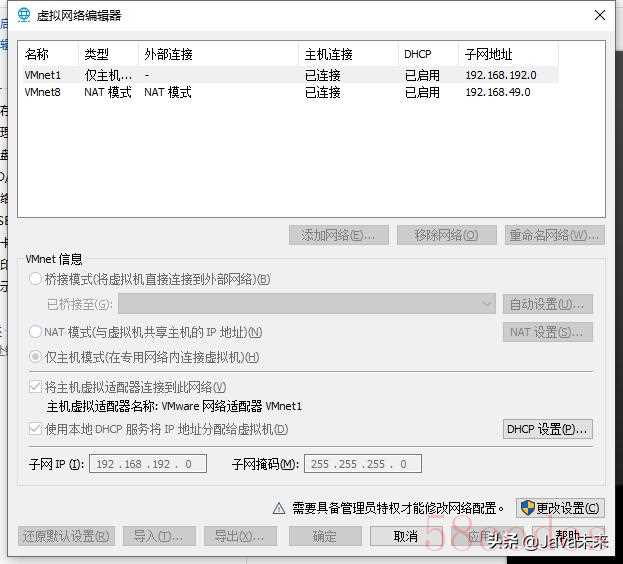Click the shield icon on 更改设置 button
Screen dimensions: 623x564
click(x=526, y=508)
